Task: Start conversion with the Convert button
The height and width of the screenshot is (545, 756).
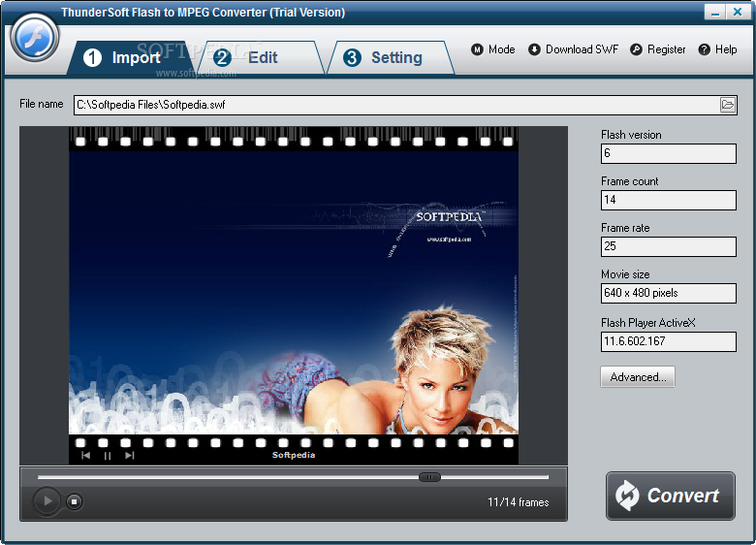Action: 670,496
